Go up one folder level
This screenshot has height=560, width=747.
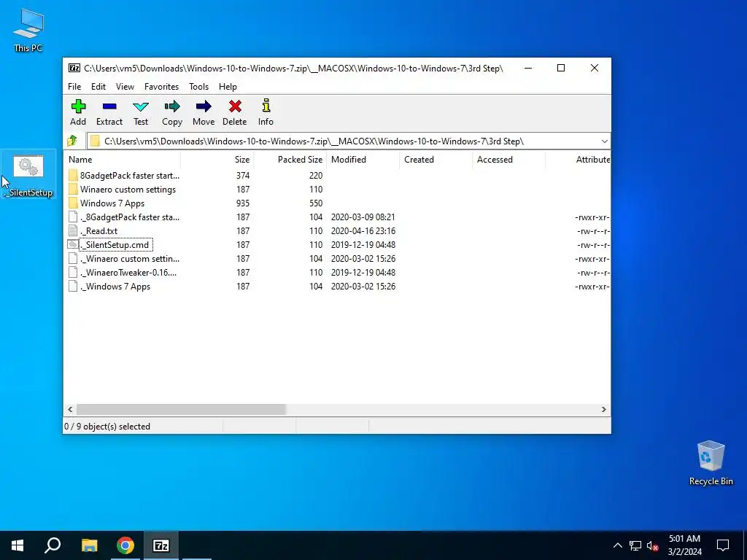pos(72,141)
